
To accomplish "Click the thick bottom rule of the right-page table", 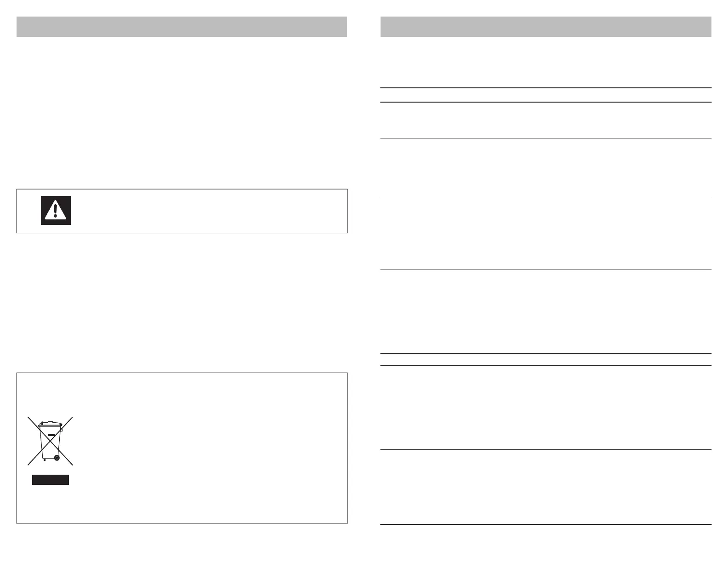I will pyautogui.click(x=546, y=524).
